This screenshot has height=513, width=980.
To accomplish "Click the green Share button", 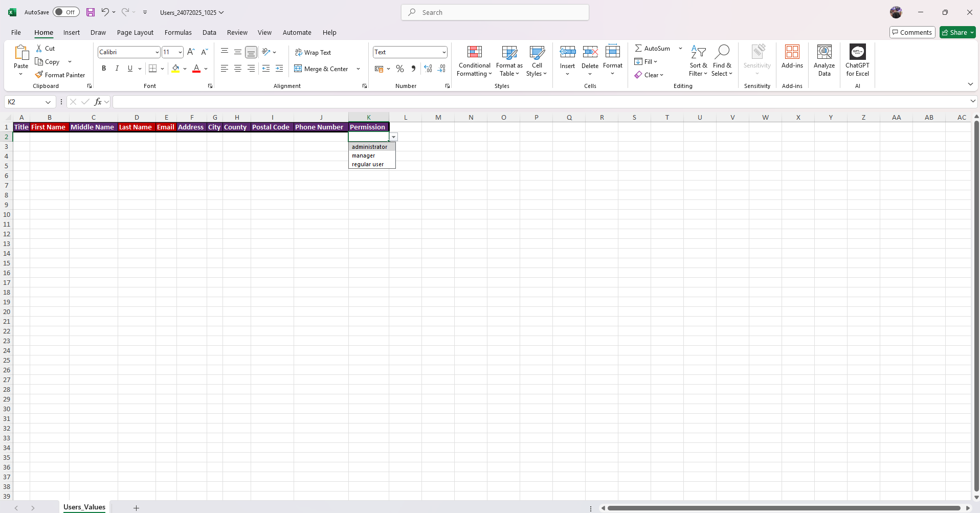I will coord(957,32).
